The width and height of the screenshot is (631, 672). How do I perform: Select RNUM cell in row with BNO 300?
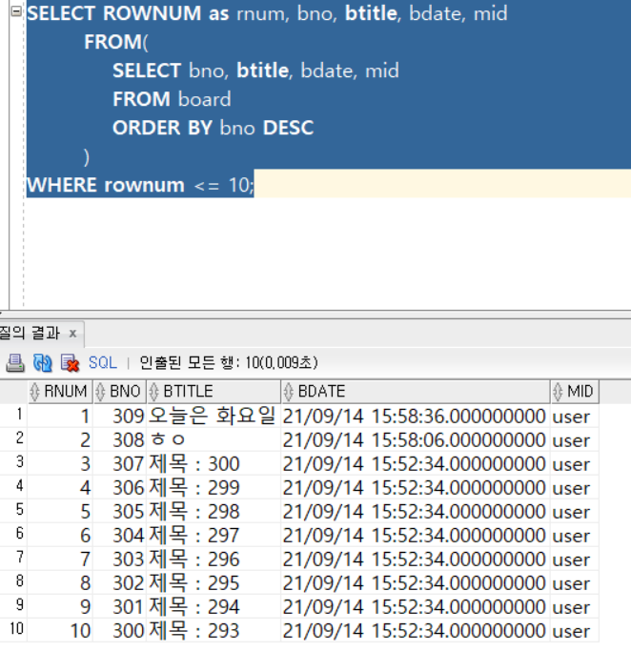60,630
